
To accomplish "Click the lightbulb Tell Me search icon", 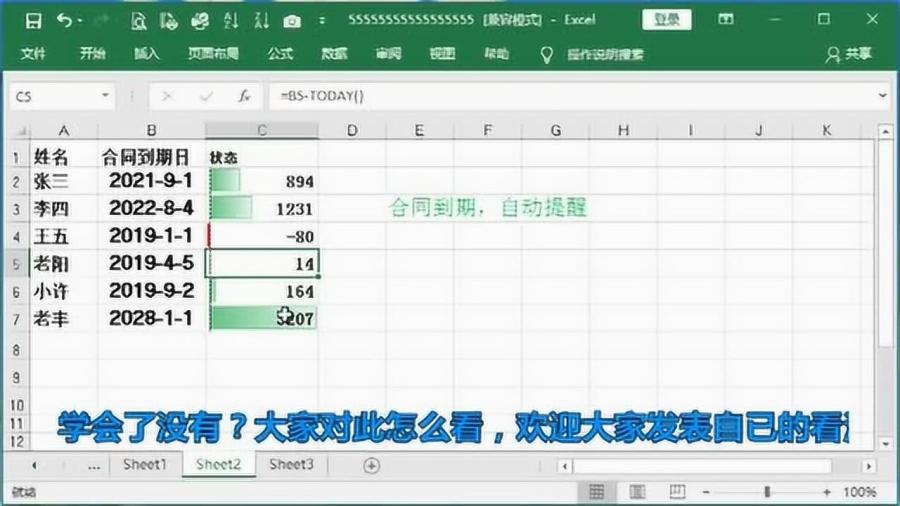I will pyautogui.click(x=546, y=55).
